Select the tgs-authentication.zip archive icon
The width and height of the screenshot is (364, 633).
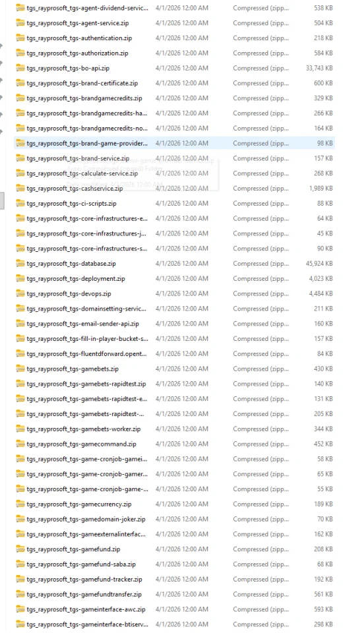click(x=20, y=38)
